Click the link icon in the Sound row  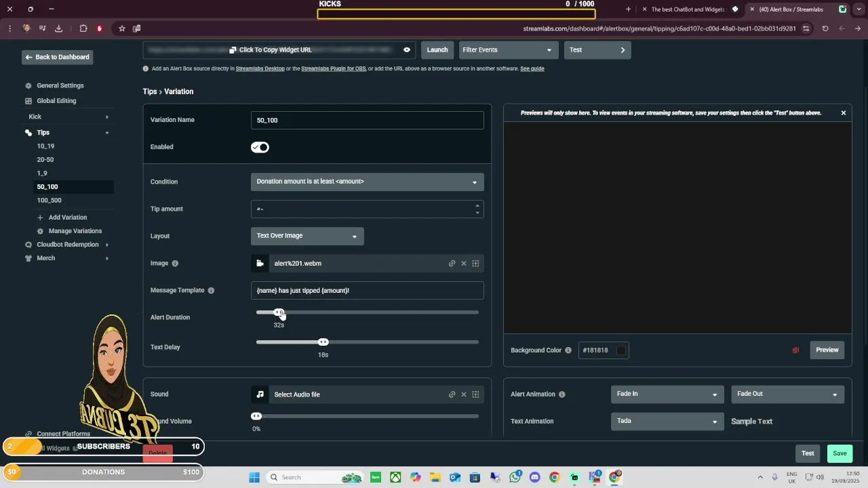(x=452, y=394)
